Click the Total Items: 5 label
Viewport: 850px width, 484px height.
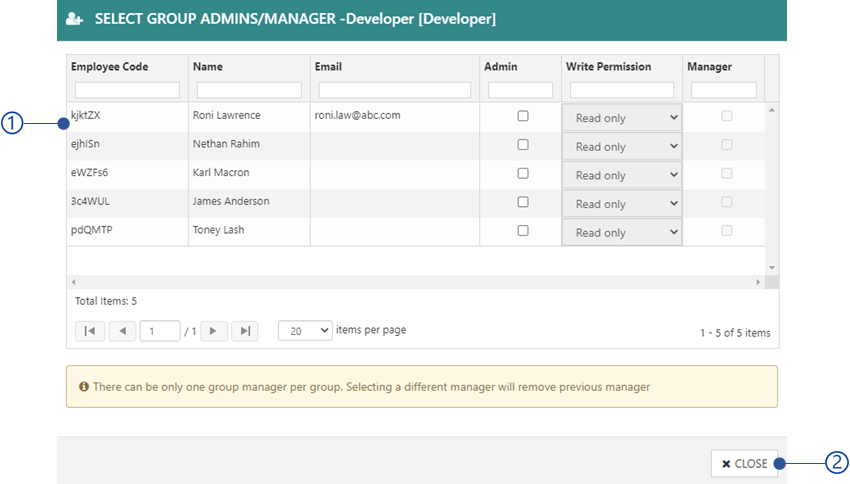[106, 301]
